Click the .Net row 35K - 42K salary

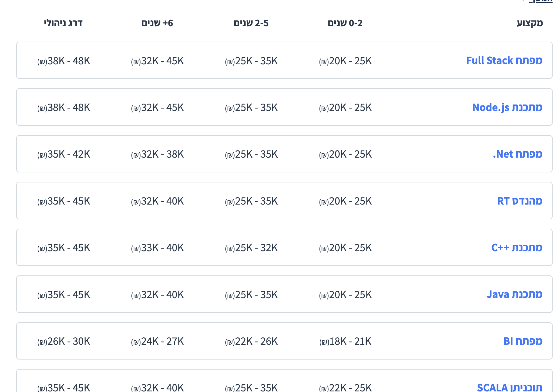[x=64, y=154]
